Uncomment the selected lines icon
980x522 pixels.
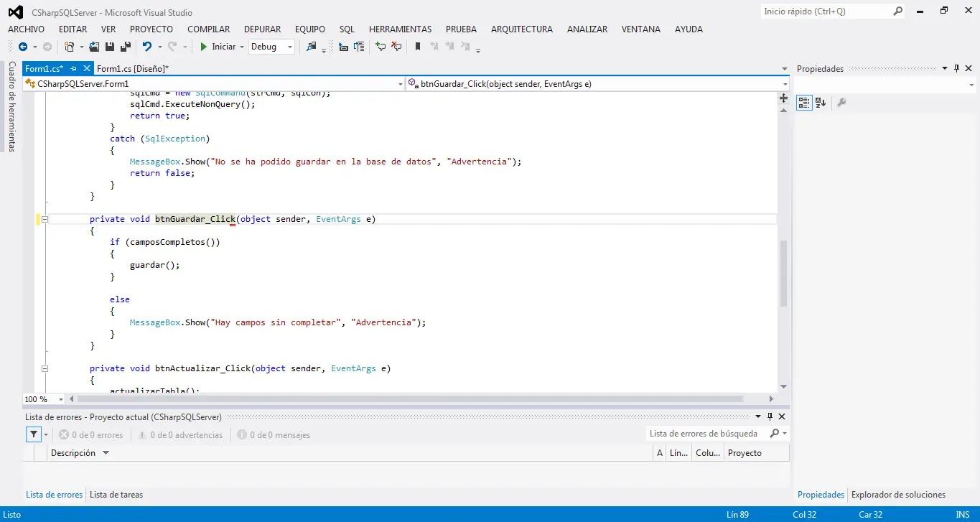pyautogui.click(x=396, y=47)
